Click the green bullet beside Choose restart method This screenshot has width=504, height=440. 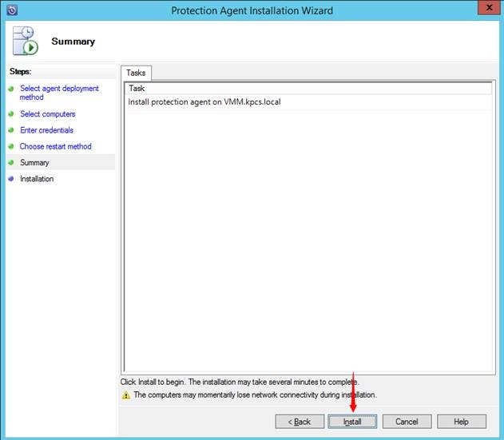coord(11,147)
